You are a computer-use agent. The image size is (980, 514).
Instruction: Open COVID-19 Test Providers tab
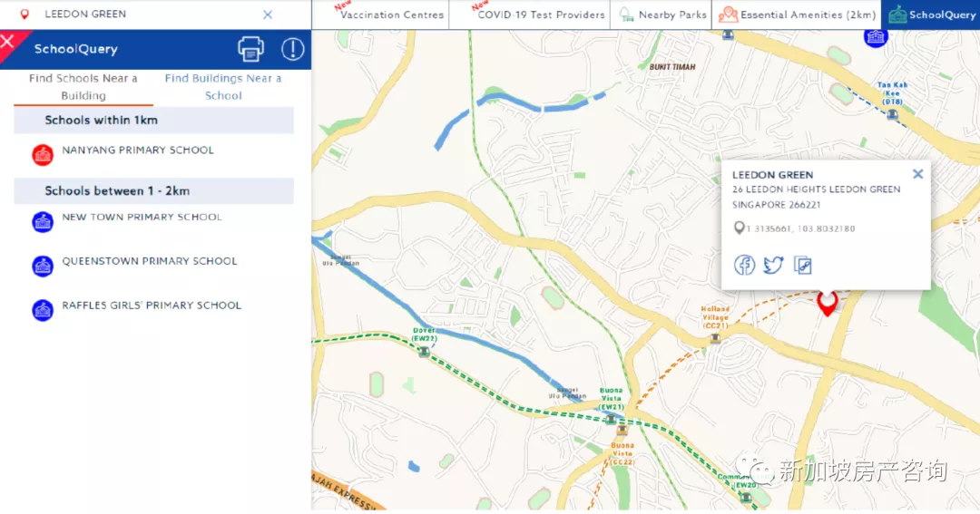click(x=541, y=15)
